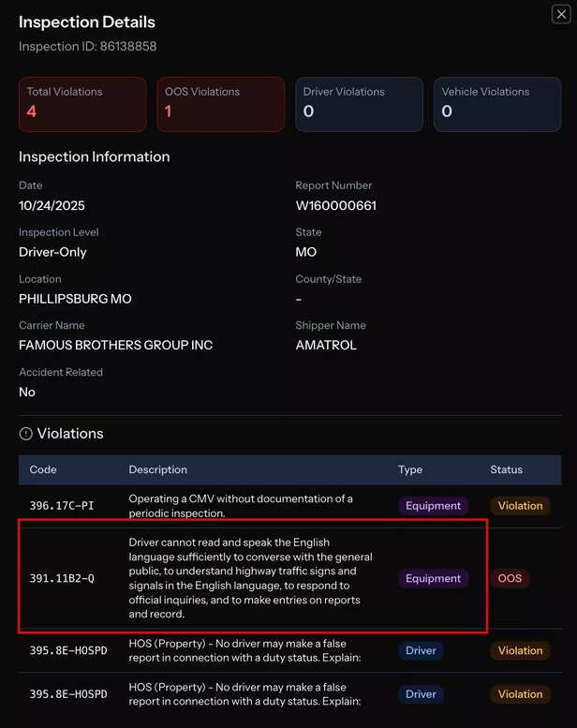Click the Code column header
This screenshot has width=577, height=728.
tap(43, 469)
